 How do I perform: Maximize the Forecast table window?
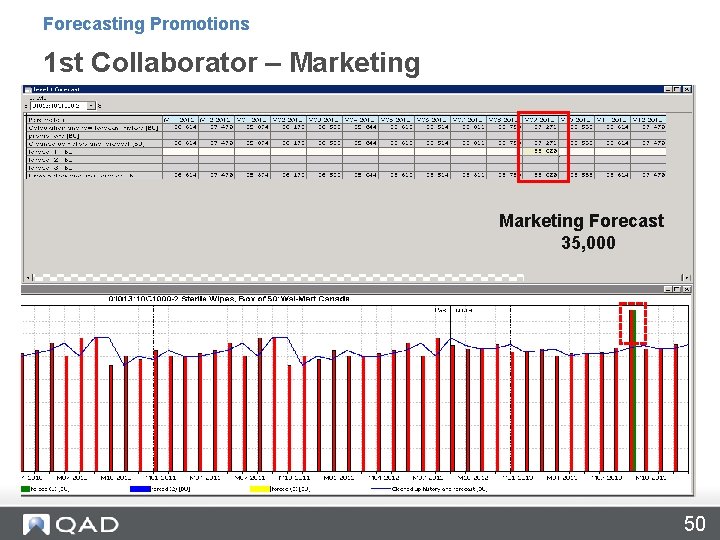pos(677,89)
